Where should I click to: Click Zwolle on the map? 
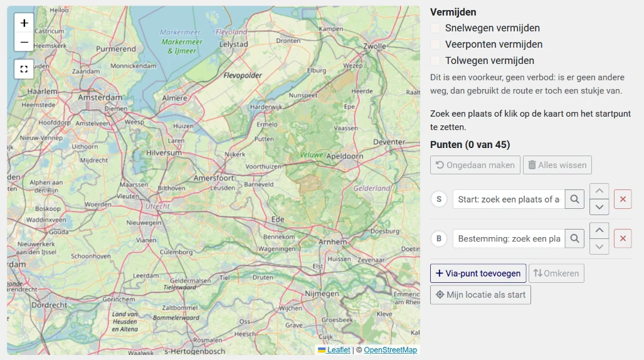click(374, 46)
